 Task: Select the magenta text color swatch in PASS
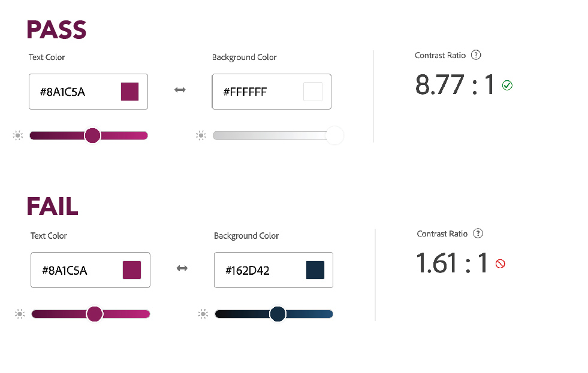coord(130,92)
